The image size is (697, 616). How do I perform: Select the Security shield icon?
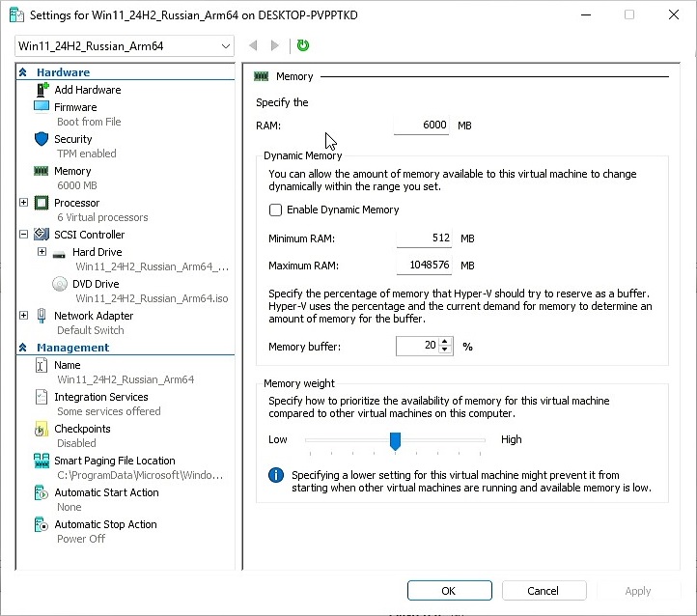click(x=42, y=139)
